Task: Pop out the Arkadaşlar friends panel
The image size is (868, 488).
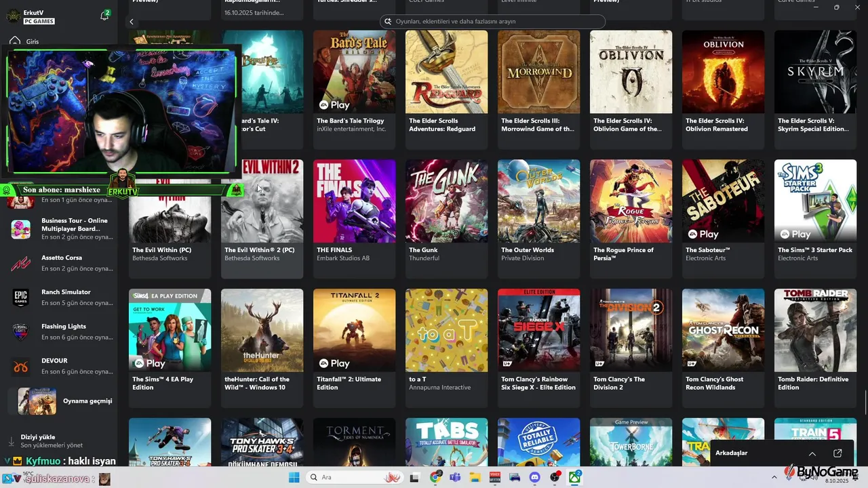Action: (837, 453)
